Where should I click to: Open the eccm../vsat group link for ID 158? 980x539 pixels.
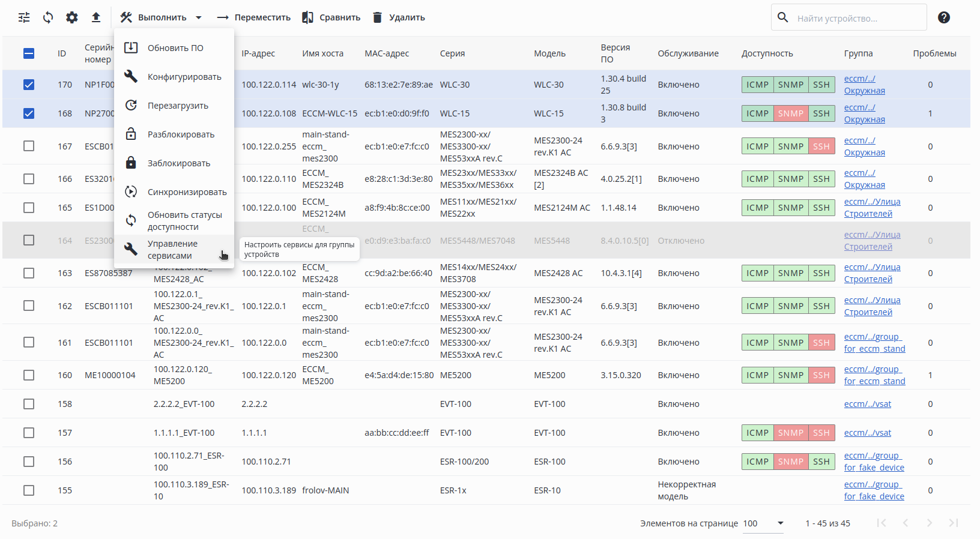tap(867, 404)
